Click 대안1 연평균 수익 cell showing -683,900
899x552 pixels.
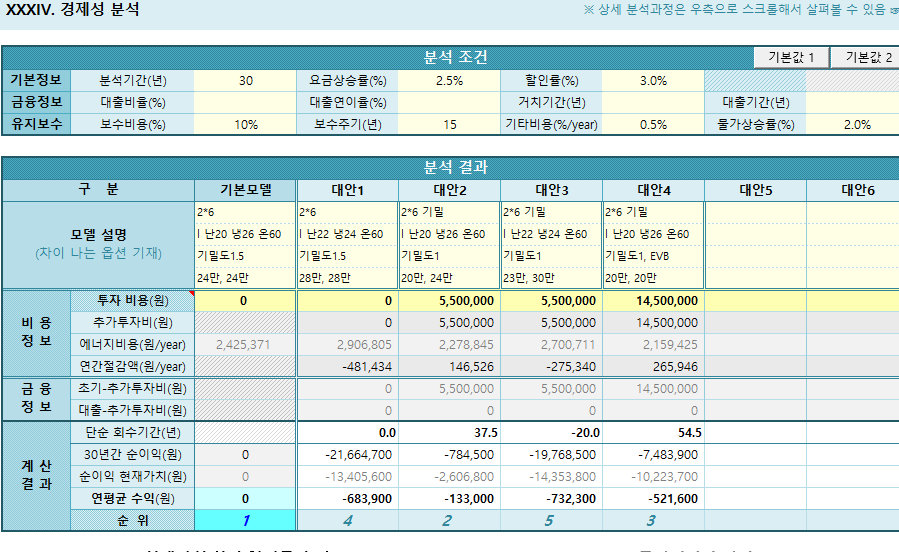(x=347, y=498)
